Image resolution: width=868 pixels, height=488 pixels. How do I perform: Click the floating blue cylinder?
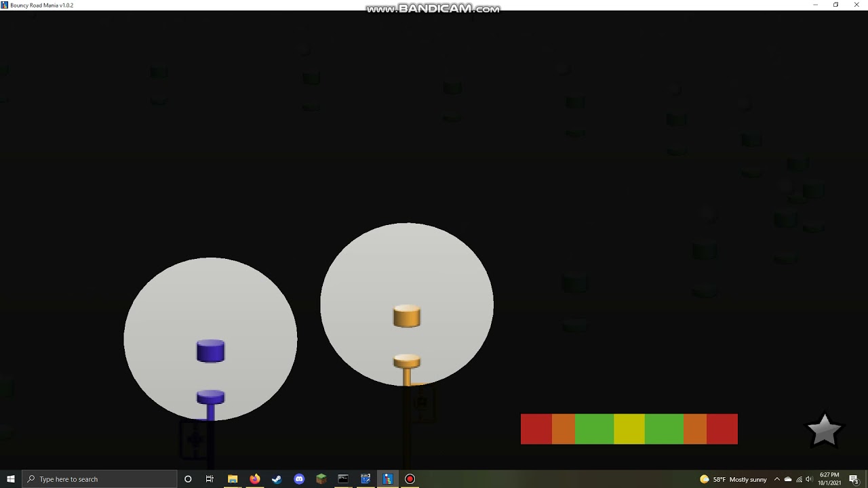tap(210, 351)
